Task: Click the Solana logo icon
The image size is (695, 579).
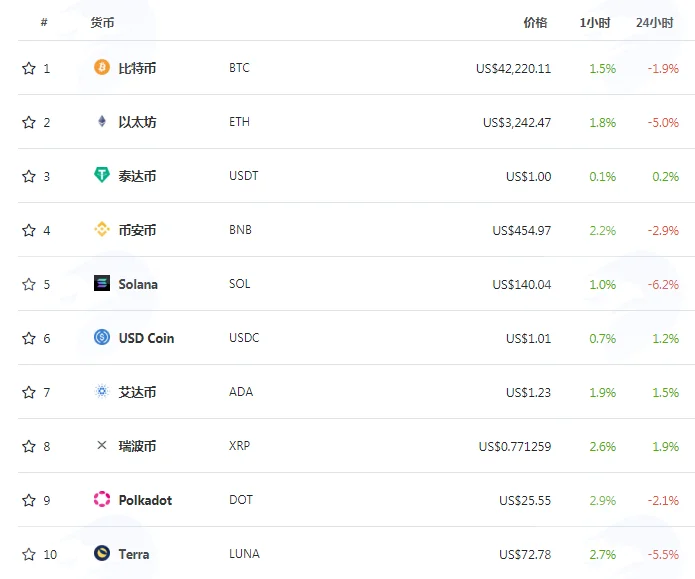Action: (102, 283)
